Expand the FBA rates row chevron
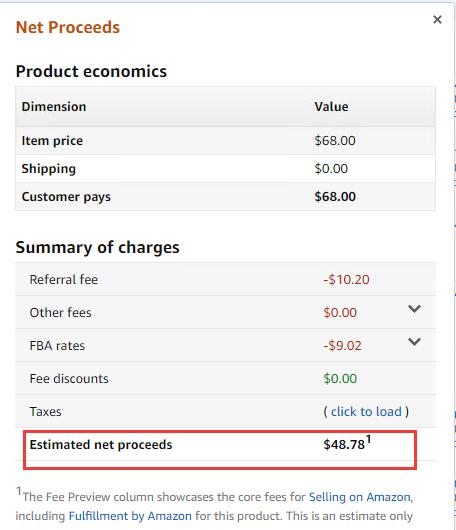Viewport: 456px width, 530px height. click(414, 342)
